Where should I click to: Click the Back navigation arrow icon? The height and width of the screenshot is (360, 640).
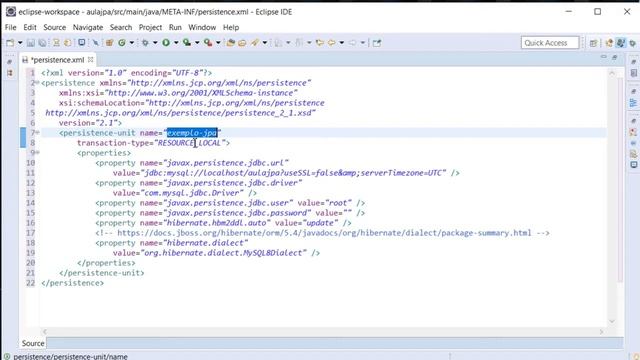coord(332,42)
